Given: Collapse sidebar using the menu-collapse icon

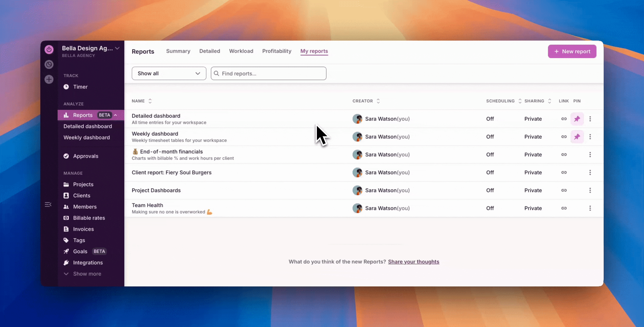Looking at the screenshot, I should pyautogui.click(x=48, y=205).
